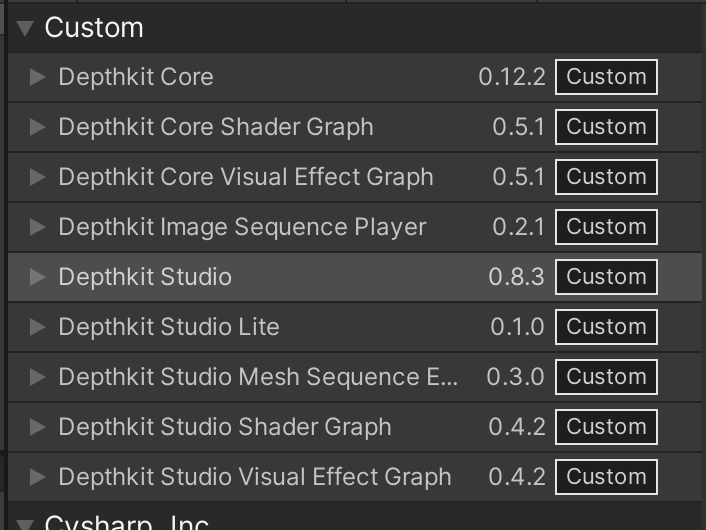Screen dimensions: 706x530
Task: Click version 0.5.1 of Visual Effect Graph
Action: (518, 177)
